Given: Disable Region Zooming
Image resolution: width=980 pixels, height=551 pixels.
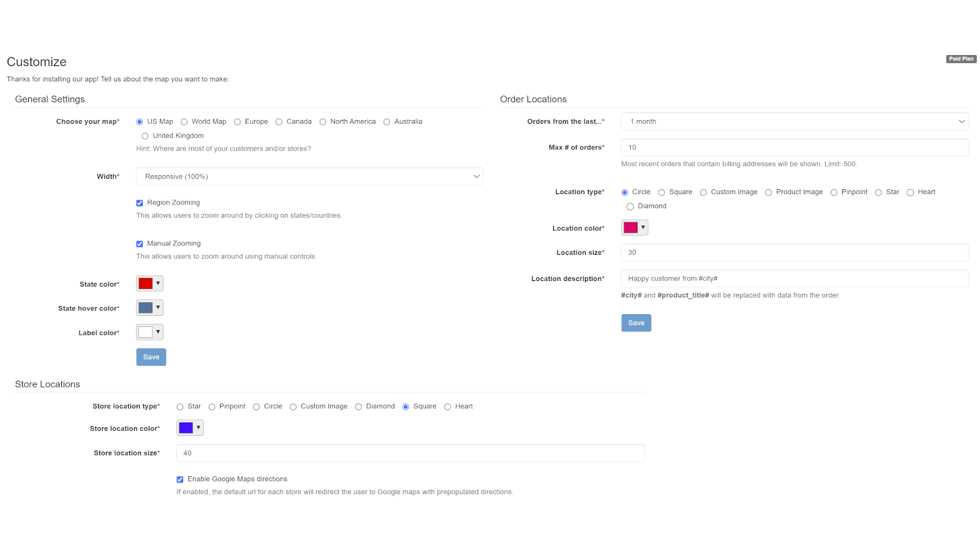Looking at the screenshot, I should (x=139, y=202).
